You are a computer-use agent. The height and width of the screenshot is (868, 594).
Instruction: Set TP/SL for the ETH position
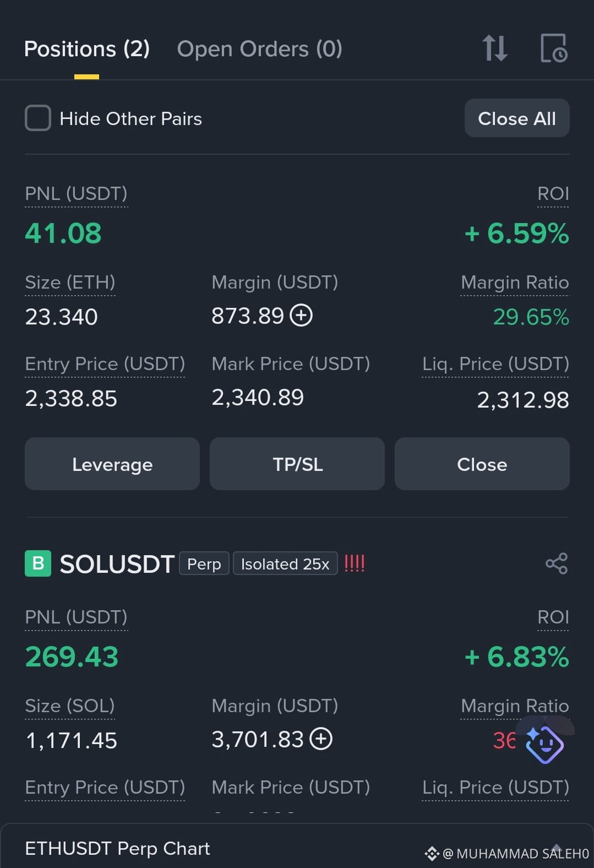(297, 464)
